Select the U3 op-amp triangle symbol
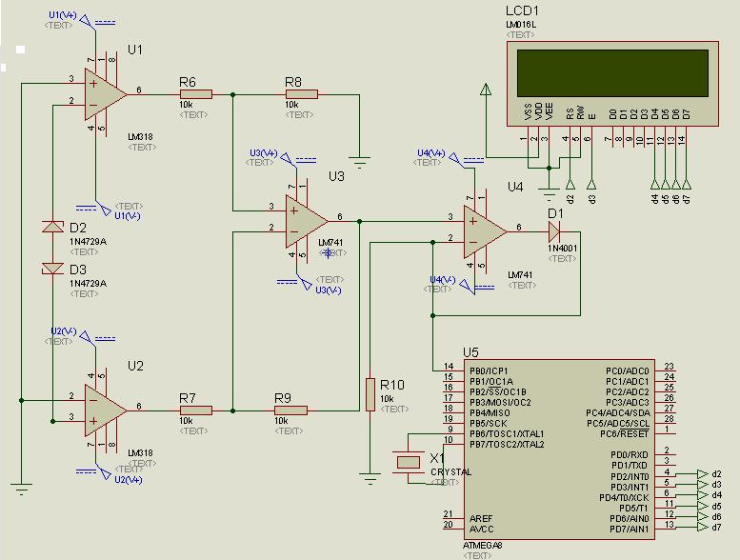The height and width of the screenshot is (560, 740). pyautogui.click(x=306, y=221)
